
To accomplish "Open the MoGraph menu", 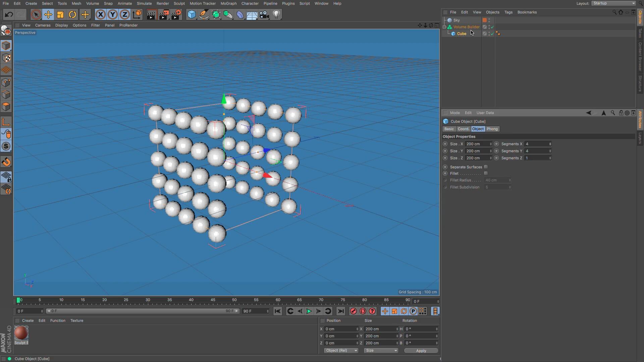I will [228, 3].
